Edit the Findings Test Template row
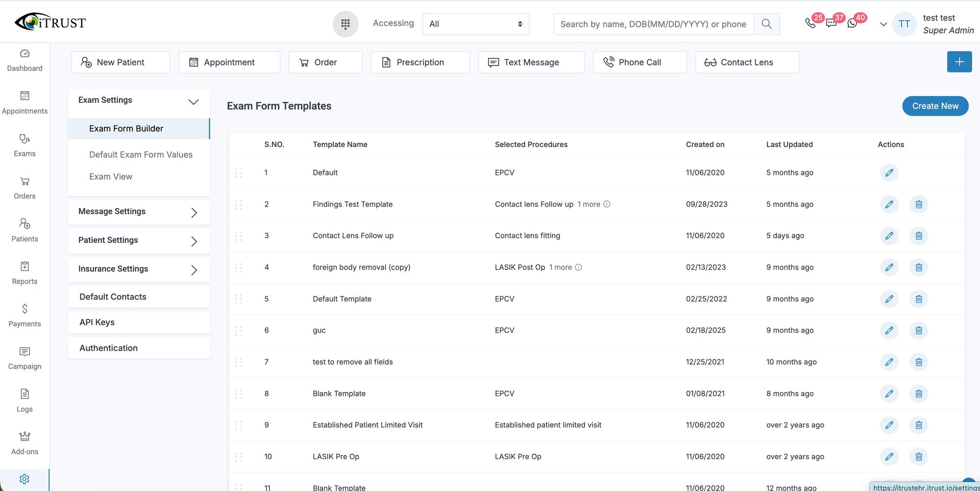The height and width of the screenshot is (491, 980). pos(889,204)
